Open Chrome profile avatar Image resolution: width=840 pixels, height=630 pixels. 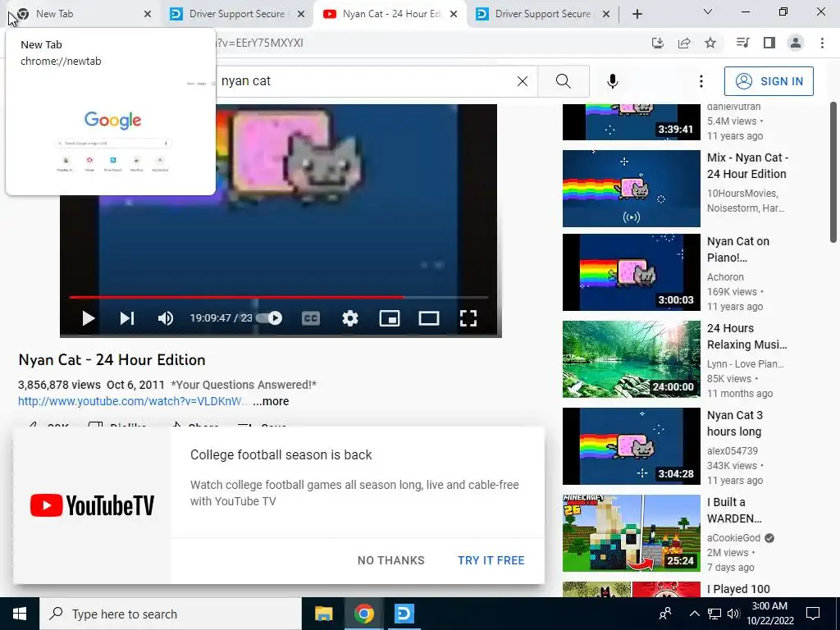coord(796,43)
